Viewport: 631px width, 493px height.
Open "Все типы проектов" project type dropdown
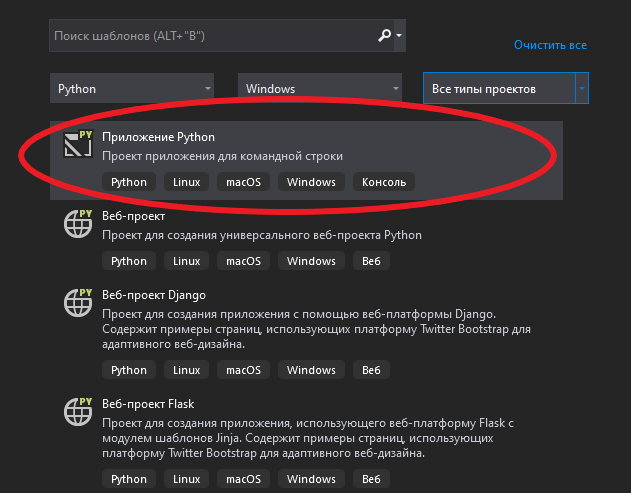(x=506, y=88)
